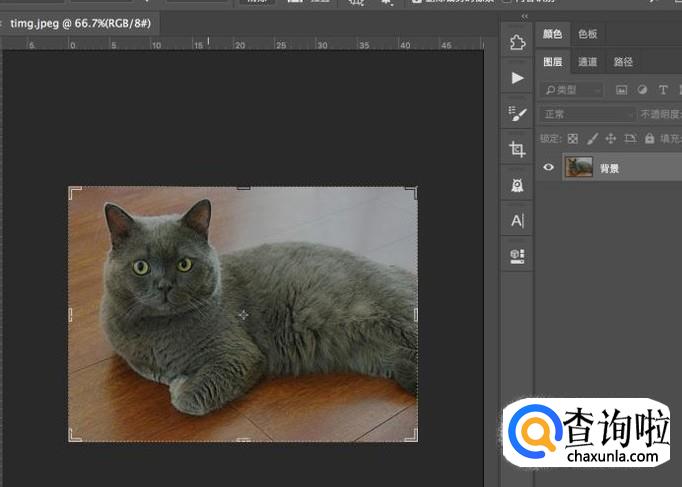This screenshot has width=682, height=487.
Task: Toggle lock all (padlock) for layer
Action: point(649,139)
